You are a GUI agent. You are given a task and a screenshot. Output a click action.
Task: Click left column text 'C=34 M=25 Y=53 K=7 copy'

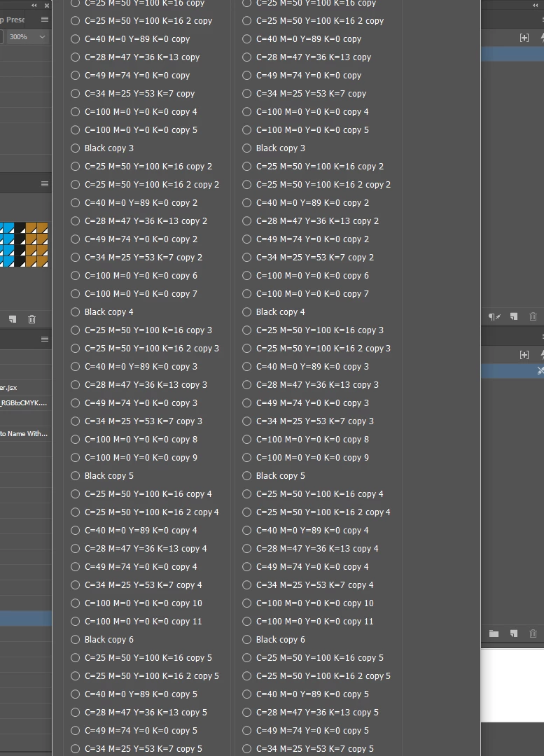click(x=139, y=94)
